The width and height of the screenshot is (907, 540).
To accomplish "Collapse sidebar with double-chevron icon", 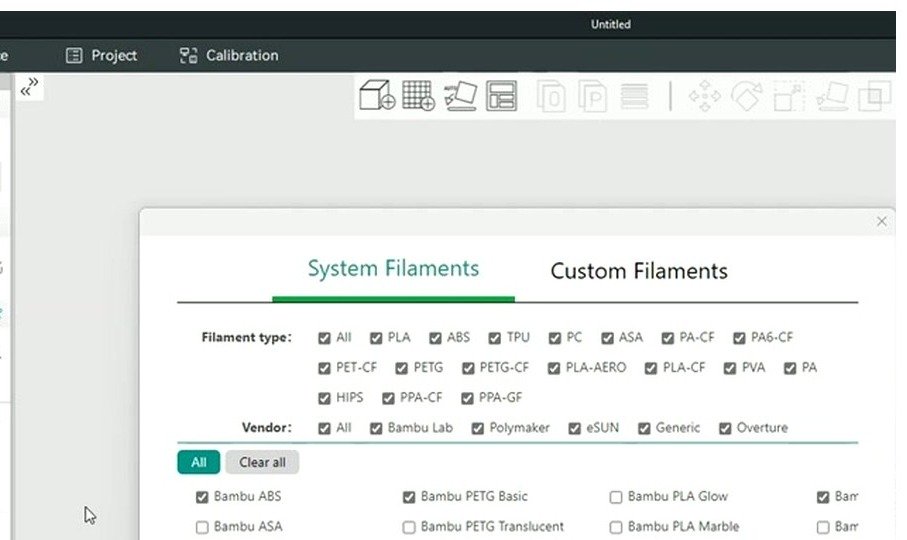I will (x=30, y=87).
